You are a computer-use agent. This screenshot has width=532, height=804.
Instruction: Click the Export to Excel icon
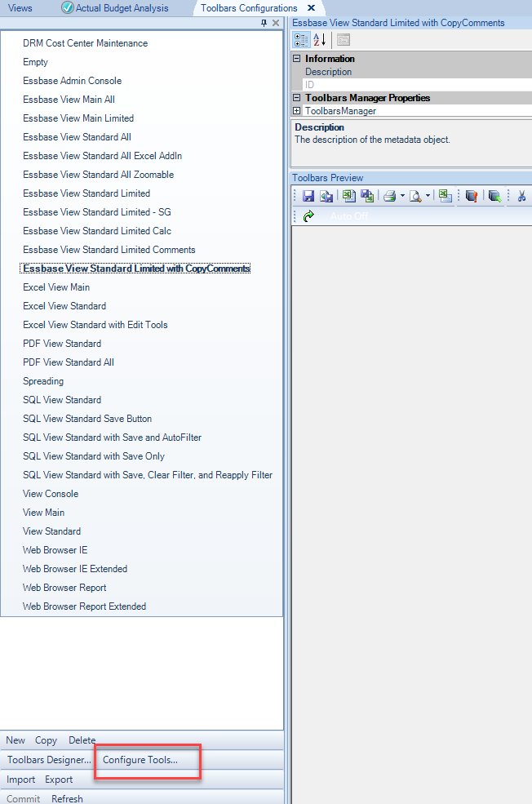coord(349,195)
